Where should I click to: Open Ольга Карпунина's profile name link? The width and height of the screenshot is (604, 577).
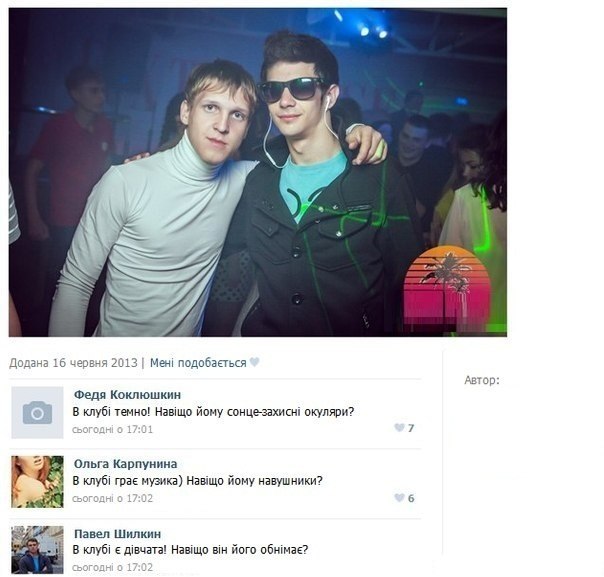[x=125, y=464]
